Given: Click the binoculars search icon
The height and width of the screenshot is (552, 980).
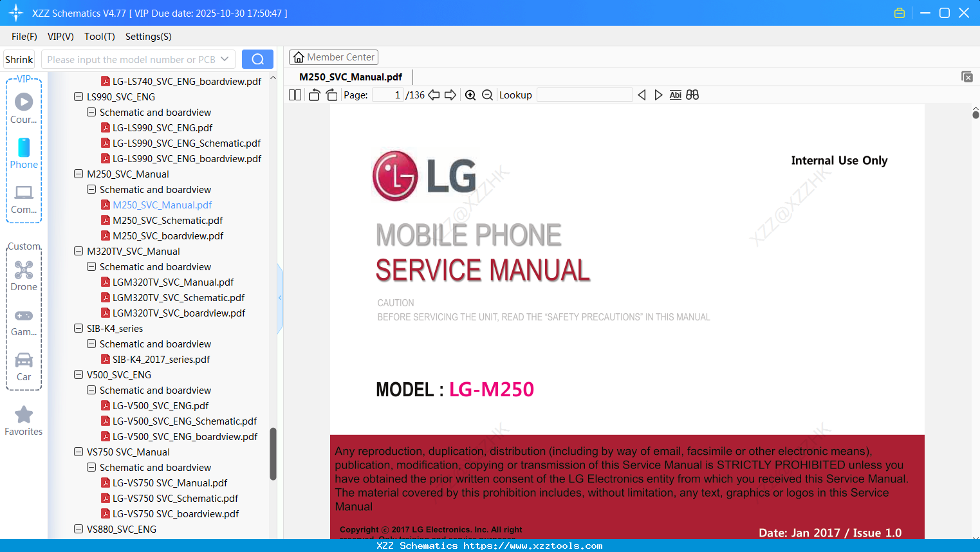Looking at the screenshot, I should [x=692, y=95].
